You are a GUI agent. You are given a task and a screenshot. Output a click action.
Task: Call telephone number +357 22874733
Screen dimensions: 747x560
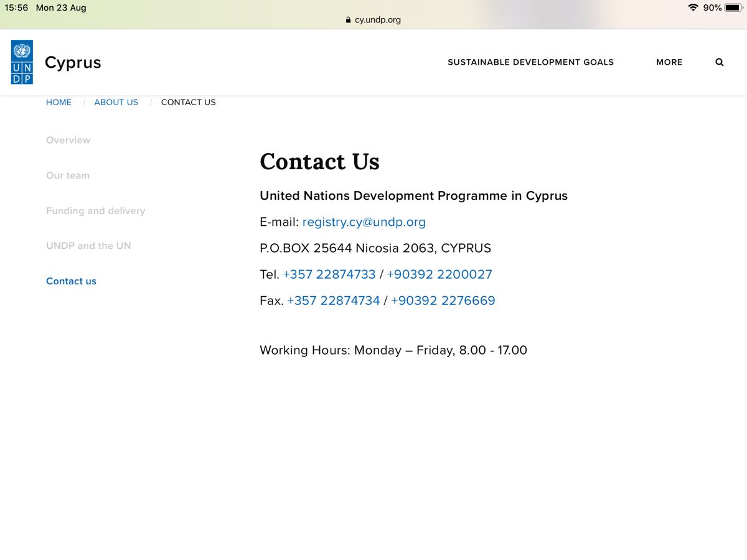tap(329, 274)
